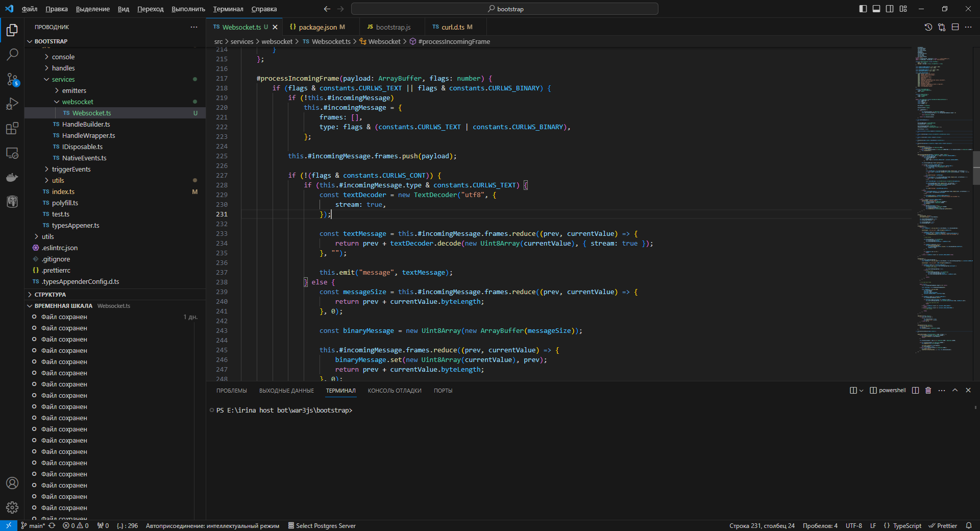This screenshot has height=531, width=980.
Task: Toggle primary sidebar layout button
Action: (x=863, y=9)
